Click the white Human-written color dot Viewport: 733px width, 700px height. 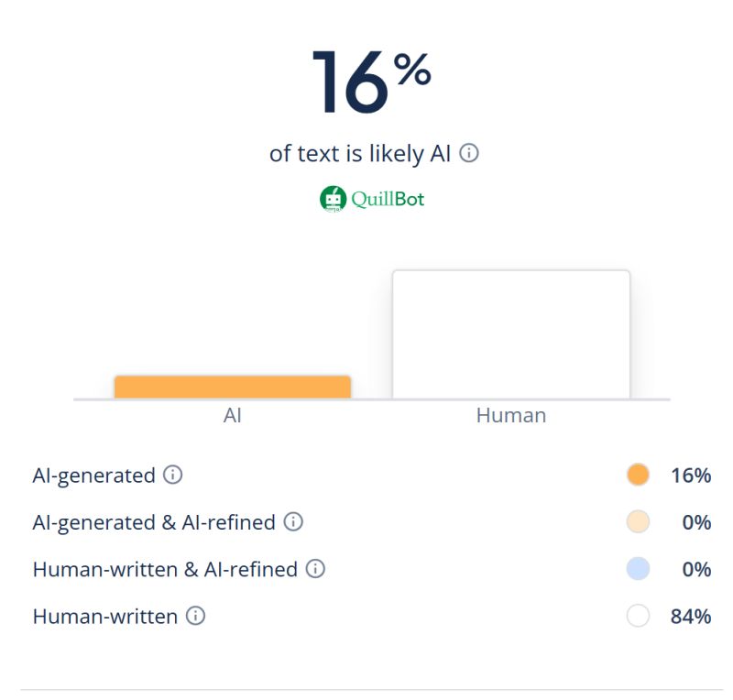[x=638, y=617]
